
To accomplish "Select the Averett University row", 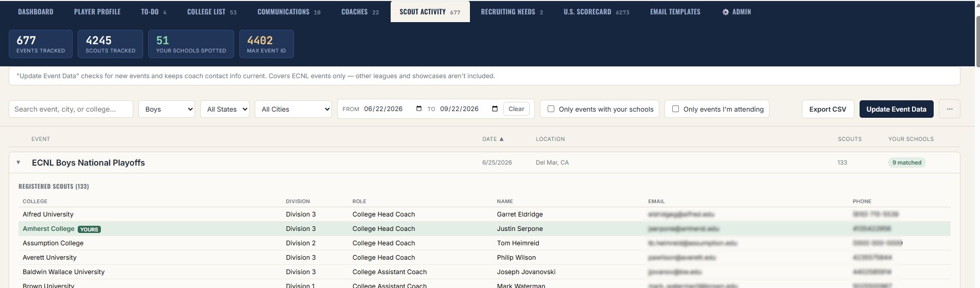I will (x=484, y=258).
